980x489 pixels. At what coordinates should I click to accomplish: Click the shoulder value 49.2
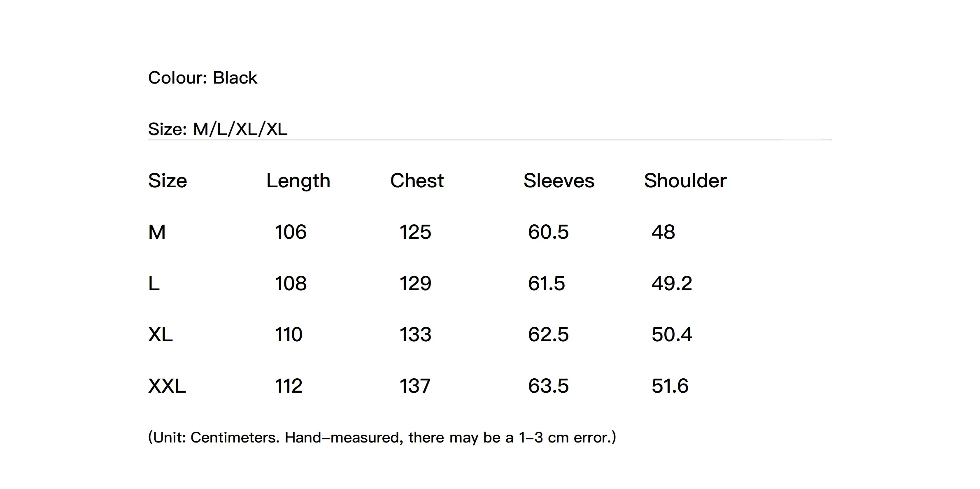pyautogui.click(x=672, y=284)
